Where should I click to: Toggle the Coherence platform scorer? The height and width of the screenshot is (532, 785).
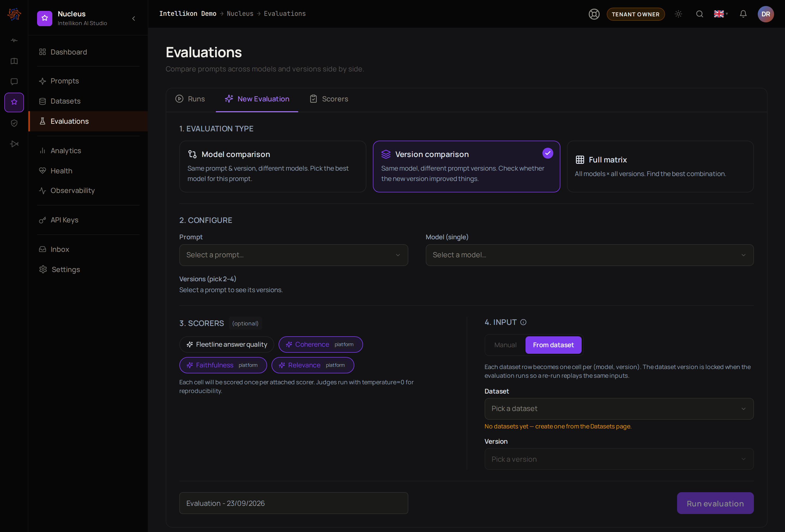[321, 344]
